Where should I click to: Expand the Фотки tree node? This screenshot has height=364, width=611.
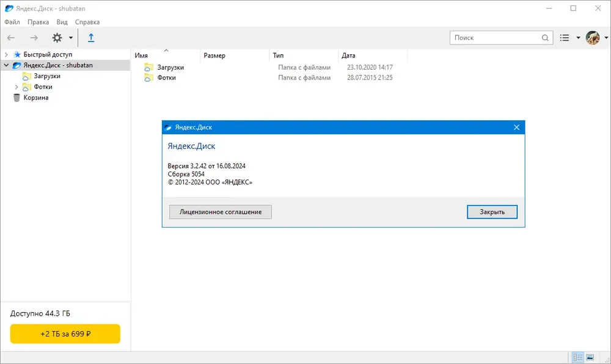16,87
